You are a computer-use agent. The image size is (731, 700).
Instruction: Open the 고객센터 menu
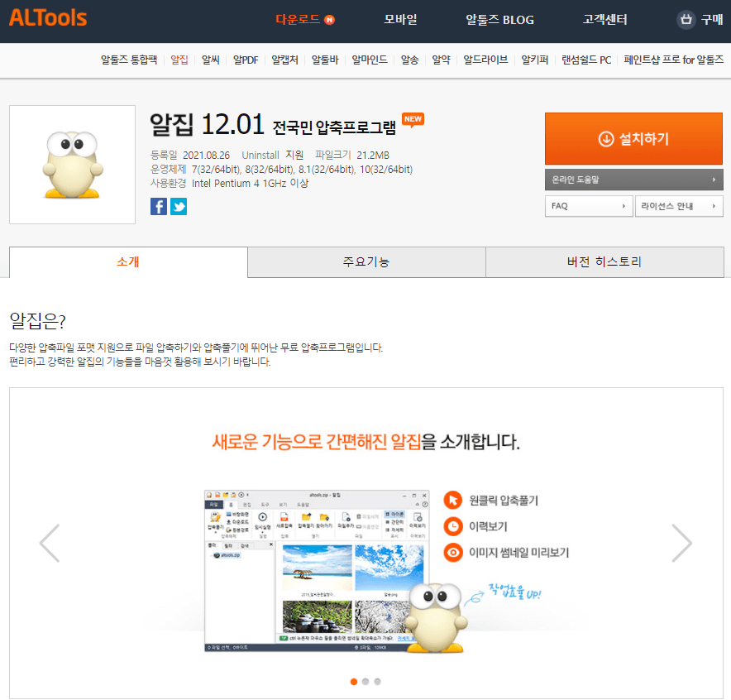pos(605,20)
